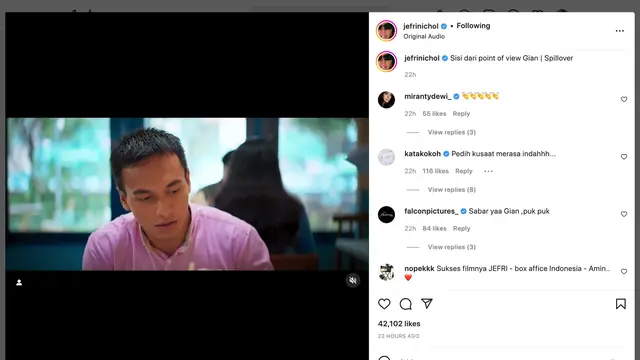Viewport: 640px width, 360px height.
Task: Open jefrinichol username in header
Action: click(421, 26)
